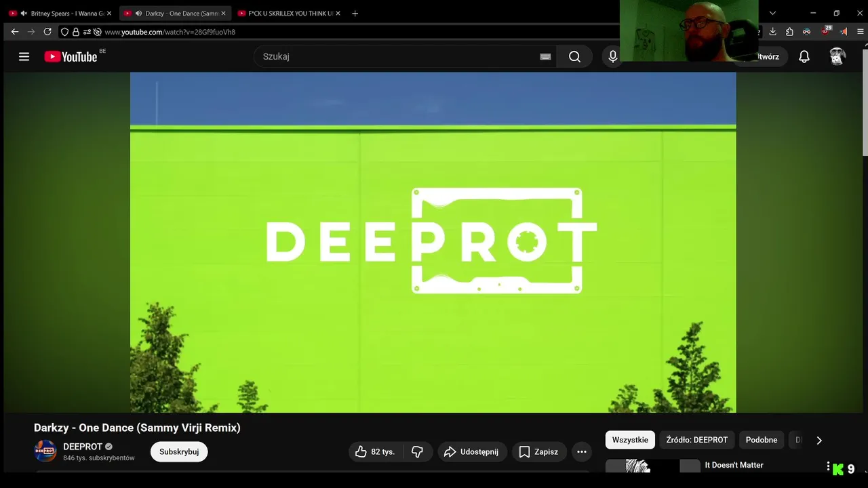Open browser downloads panel
The height and width of the screenshot is (488, 868).
[772, 32]
